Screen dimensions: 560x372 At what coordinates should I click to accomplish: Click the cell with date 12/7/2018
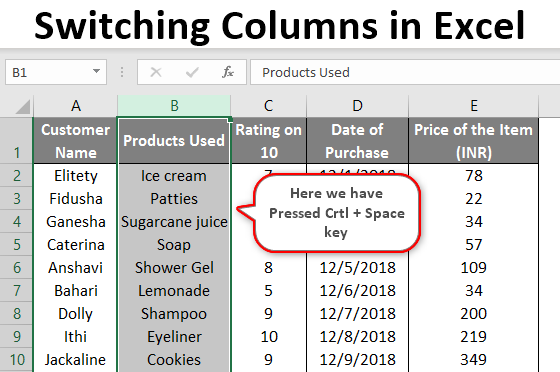pyautogui.click(x=357, y=314)
